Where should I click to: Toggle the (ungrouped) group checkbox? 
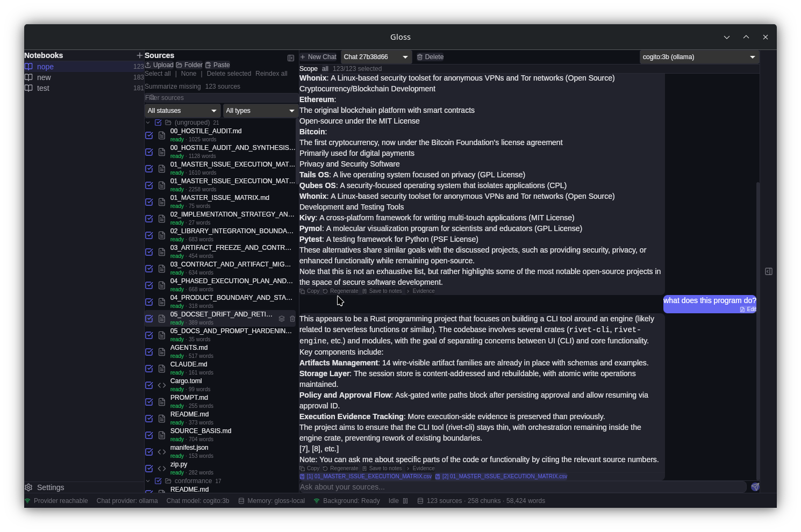158,123
